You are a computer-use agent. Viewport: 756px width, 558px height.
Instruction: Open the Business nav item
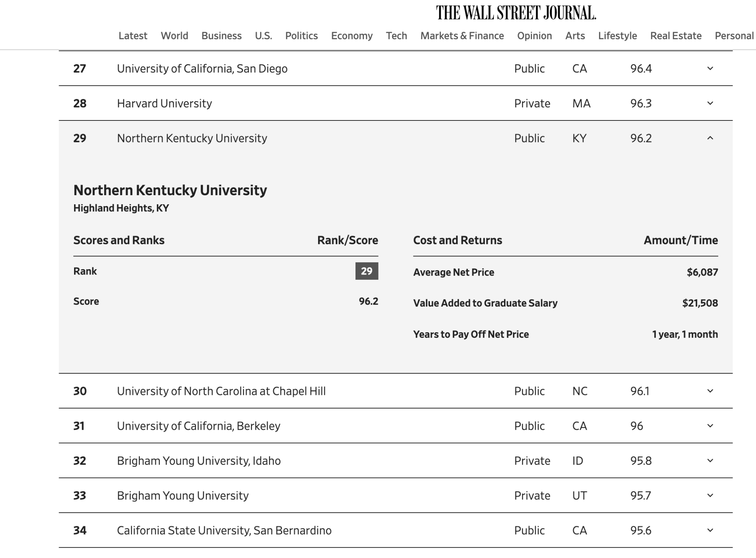(x=221, y=36)
